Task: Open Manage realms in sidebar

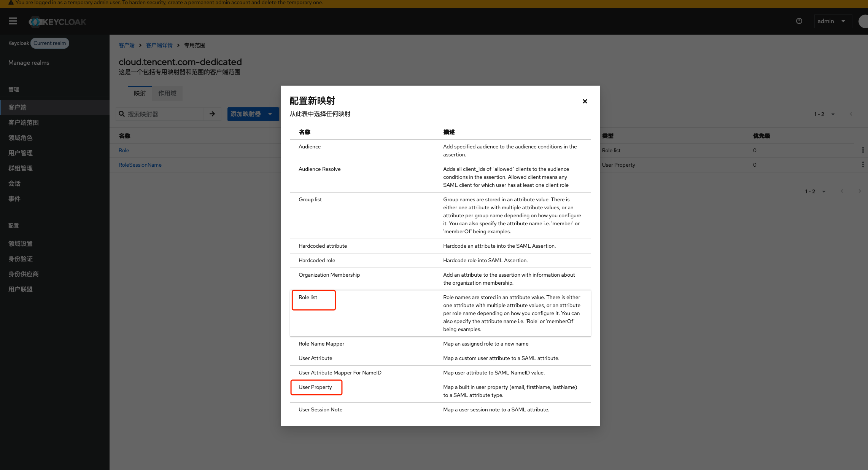Action: point(29,63)
